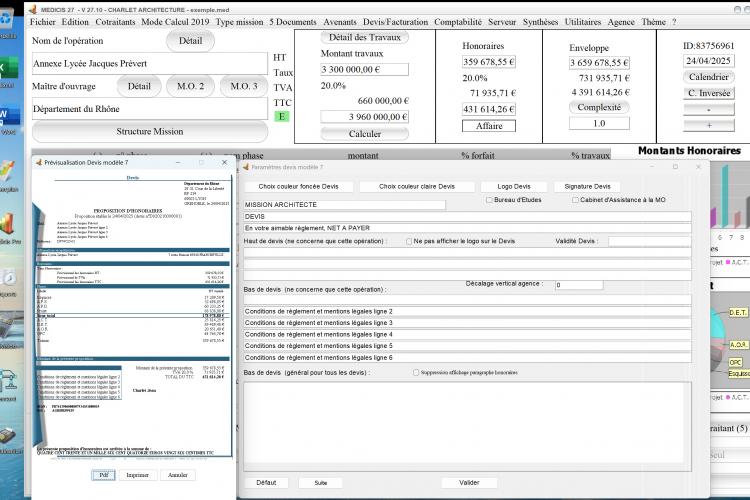The width and height of the screenshot is (750, 500).
Task: Click the operation name field Annexe Lycée Jacques Prévert
Action: click(150, 63)
